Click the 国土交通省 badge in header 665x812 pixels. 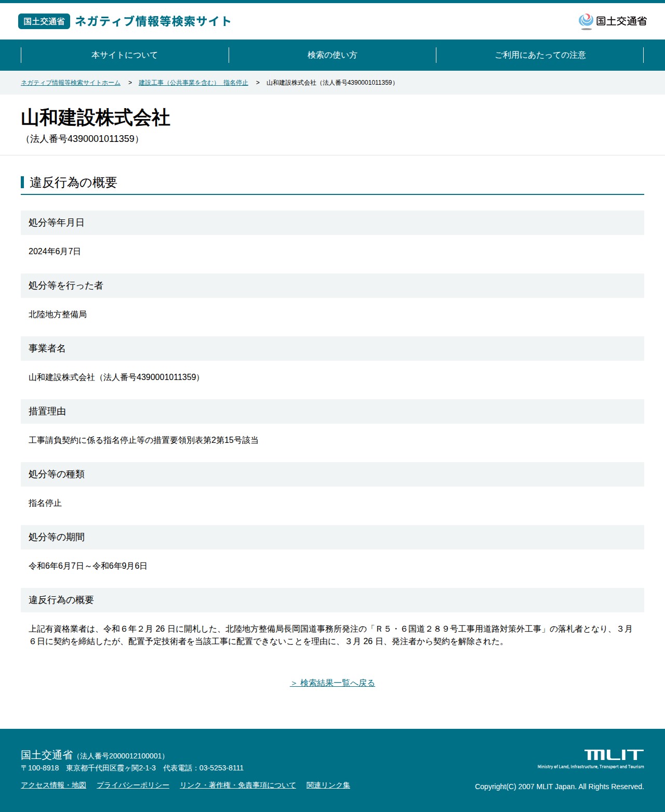(x=44, y=21)
